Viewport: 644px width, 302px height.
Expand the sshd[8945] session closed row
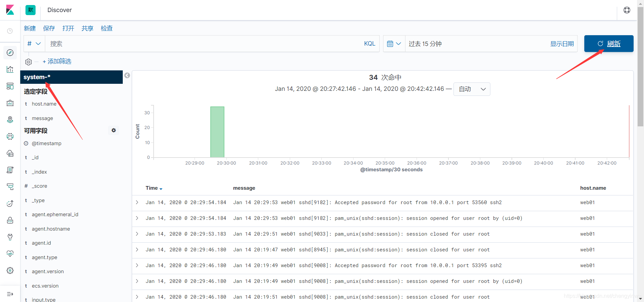click(x=137, y=250)
